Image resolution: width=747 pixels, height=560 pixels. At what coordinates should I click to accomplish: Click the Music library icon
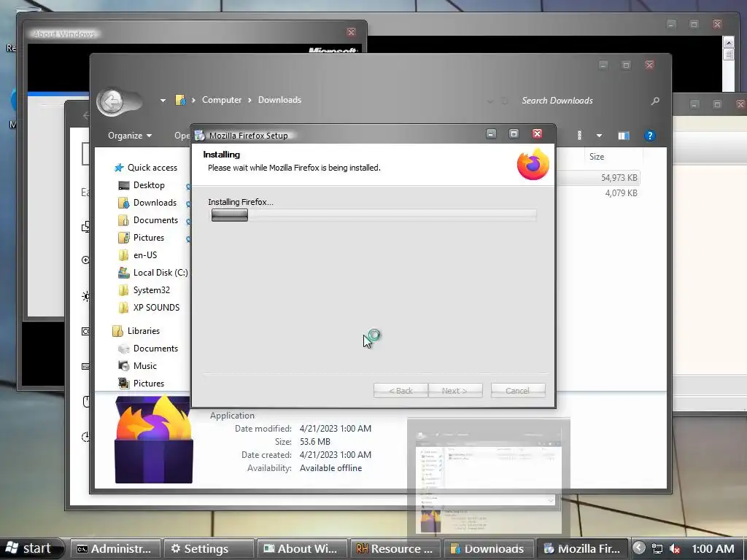pos(124,366)
